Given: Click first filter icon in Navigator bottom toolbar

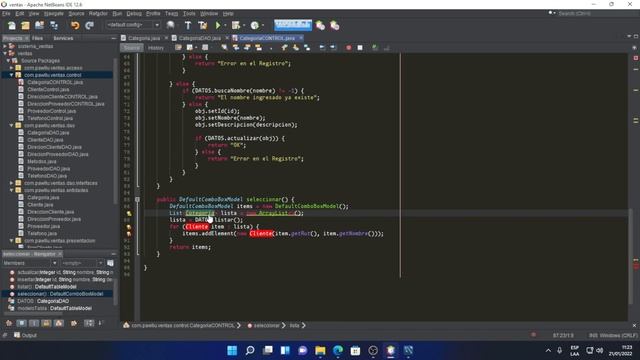Looking at the screenshot, I should (x=9, y=323).
